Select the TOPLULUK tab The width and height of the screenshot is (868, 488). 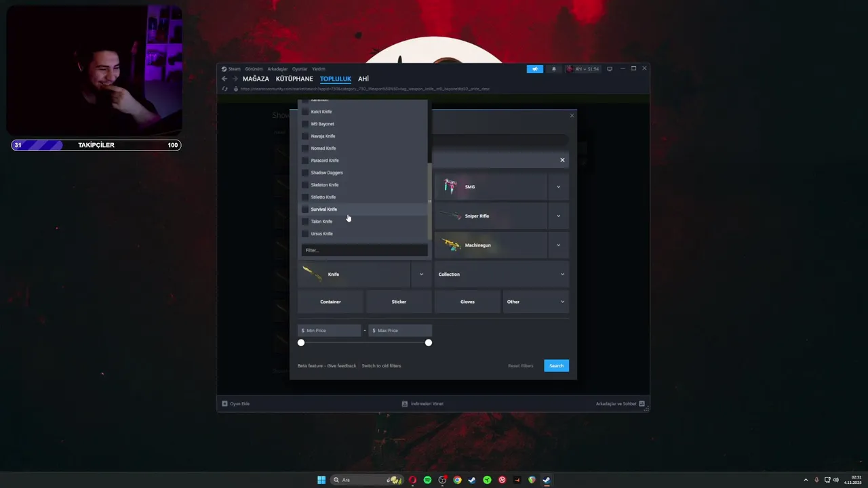click(336, 79)
